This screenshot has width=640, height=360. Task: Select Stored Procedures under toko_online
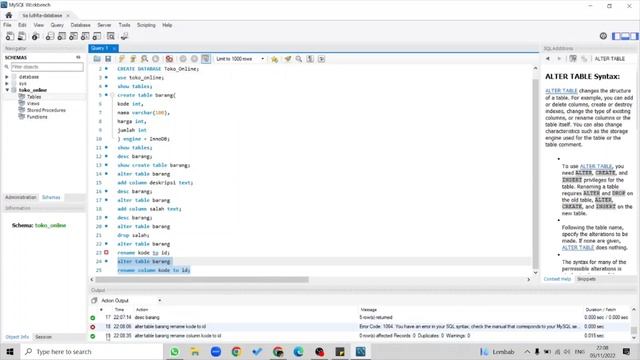[46, 110]
